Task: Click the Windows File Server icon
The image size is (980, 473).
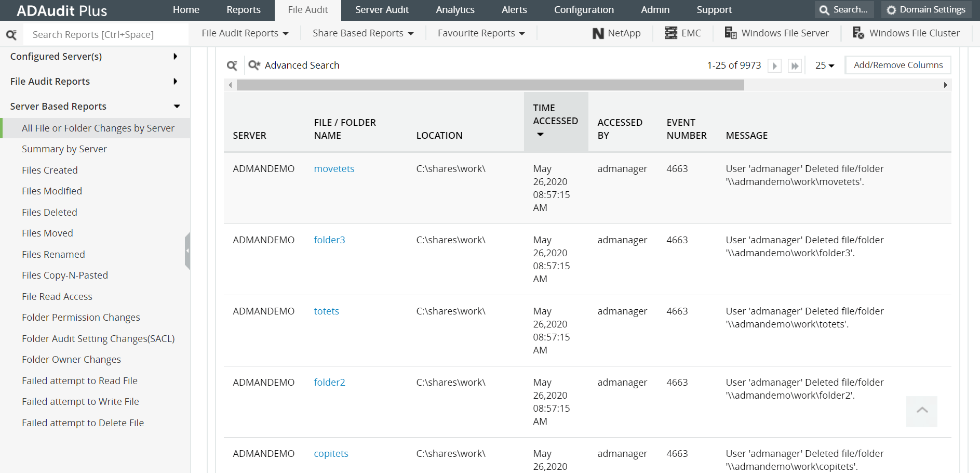Action: (x=731, y=33)
